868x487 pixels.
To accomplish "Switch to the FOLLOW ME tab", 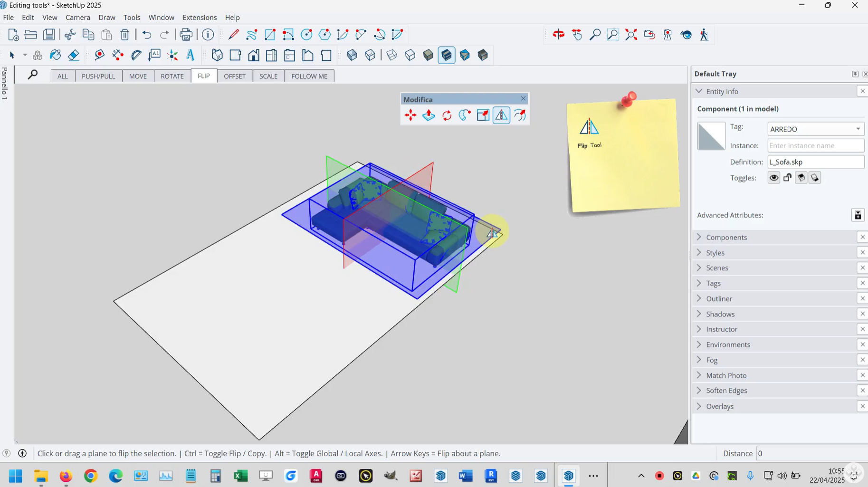I will coord(309,76).
